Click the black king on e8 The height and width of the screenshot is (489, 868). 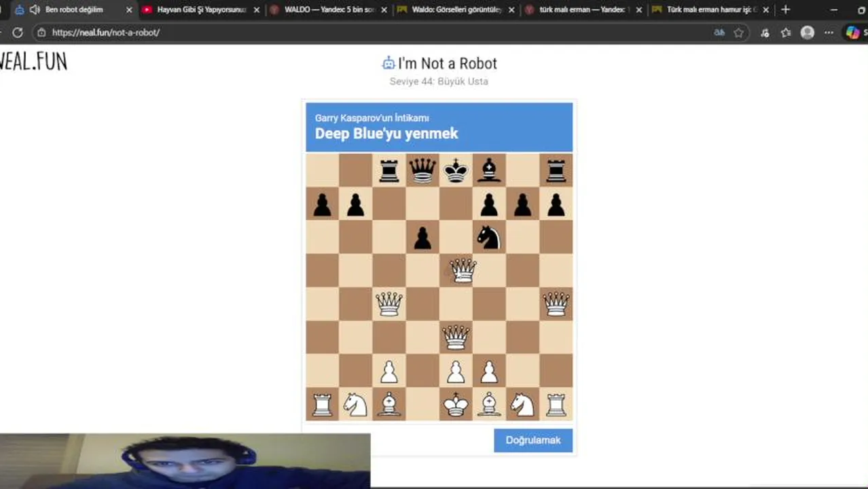(x=456, y=170)
